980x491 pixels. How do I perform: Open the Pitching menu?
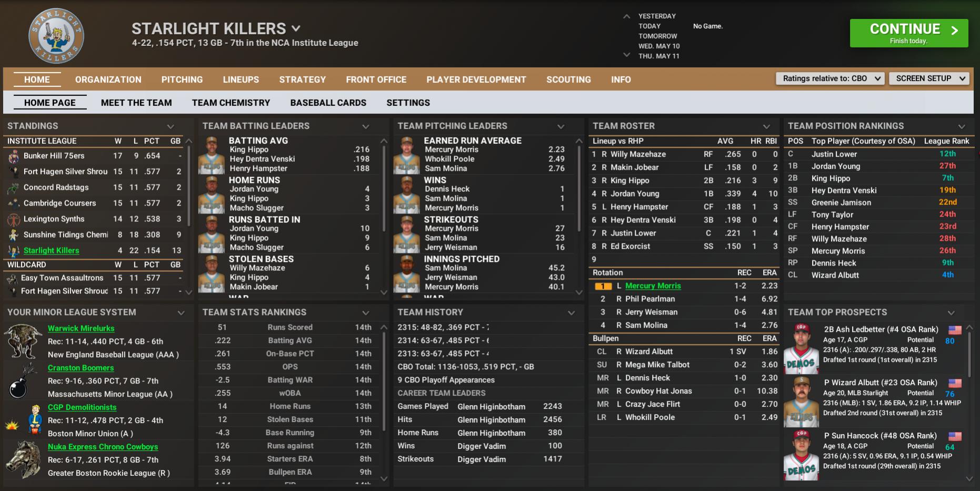click(182, 80)
